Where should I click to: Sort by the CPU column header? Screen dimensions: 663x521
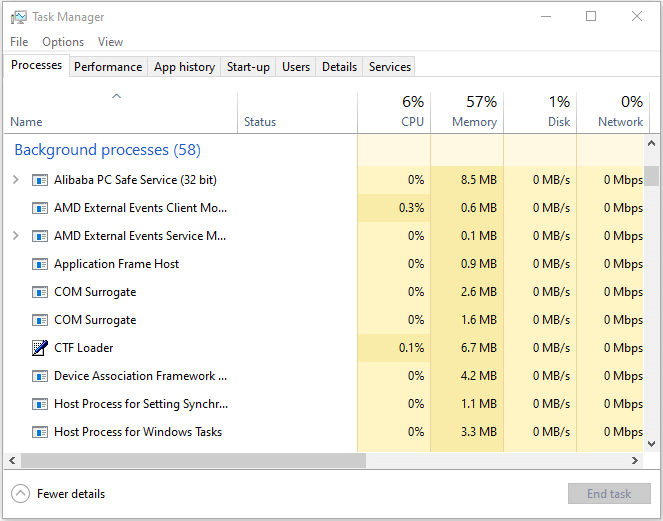[x=394, y=112]
